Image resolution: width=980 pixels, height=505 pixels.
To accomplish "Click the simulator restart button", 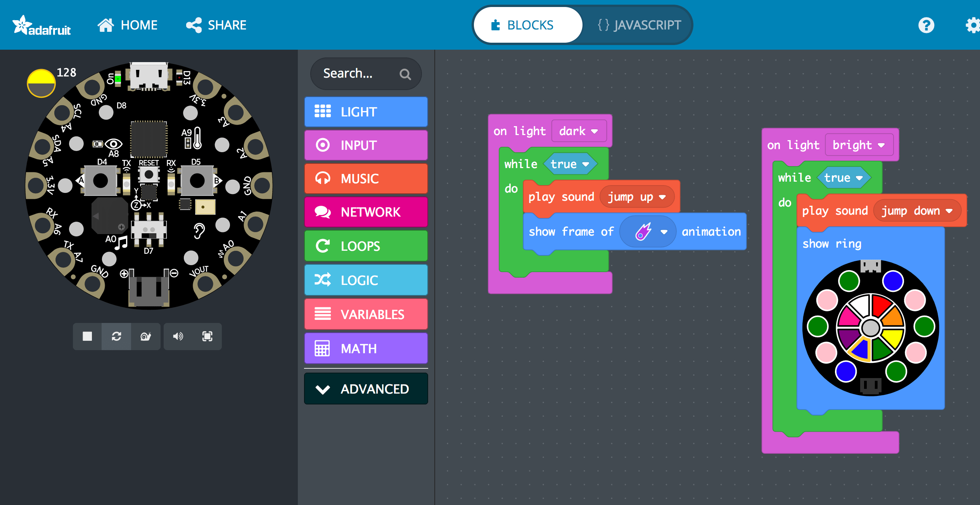I will tap(116, 336).
